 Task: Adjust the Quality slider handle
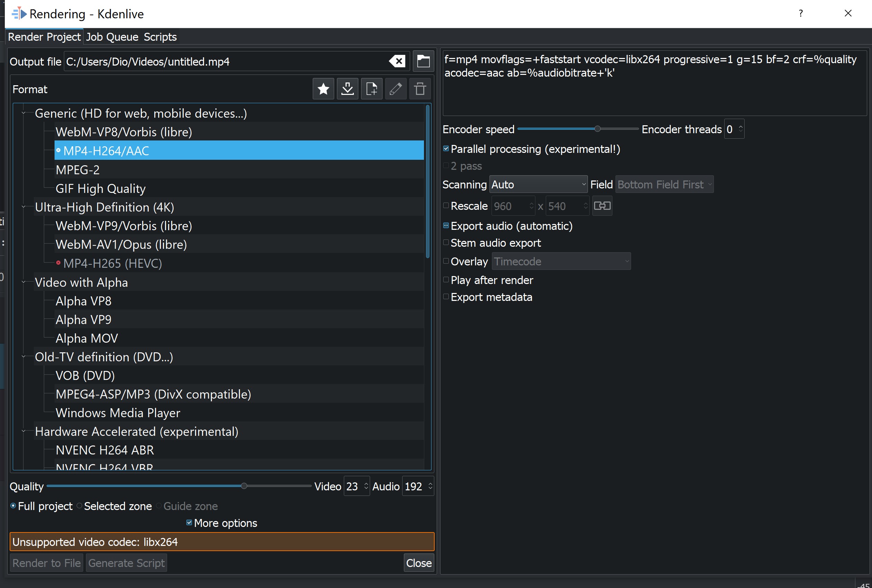[244, 486]
